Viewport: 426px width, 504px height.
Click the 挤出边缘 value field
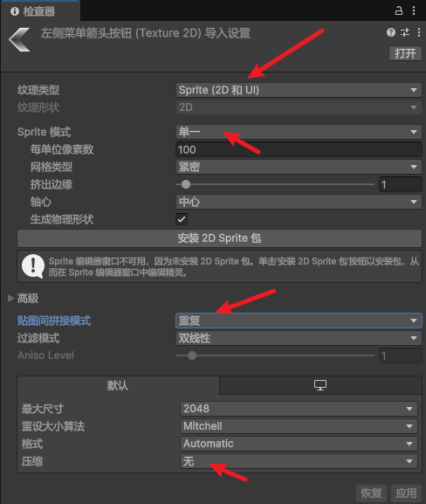[400, 184]
